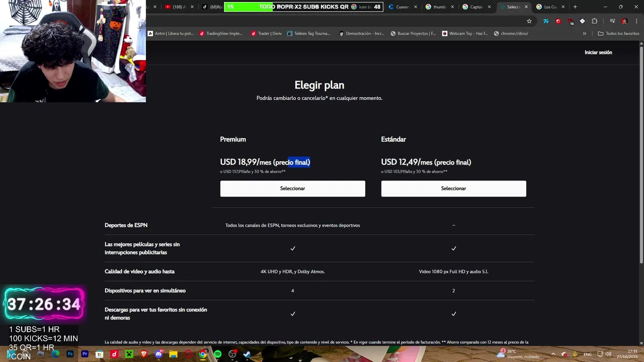Open Minecraft from the taskbar
Screen dimensions: 644x362
click(x=129, y=354)
